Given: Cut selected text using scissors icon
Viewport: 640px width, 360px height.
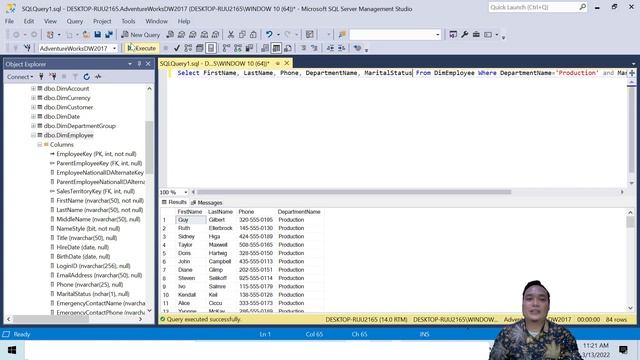Looking at the screenshot, I should [231, 35].
